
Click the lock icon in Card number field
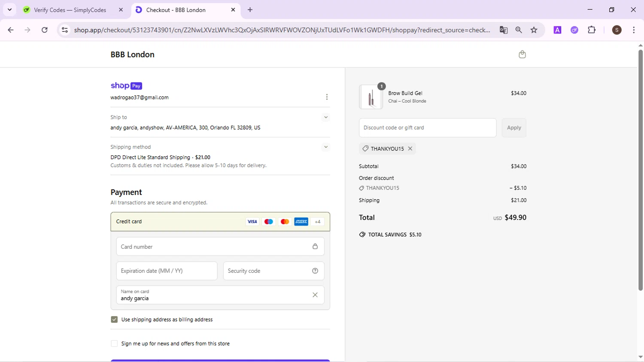pos(315,246)
